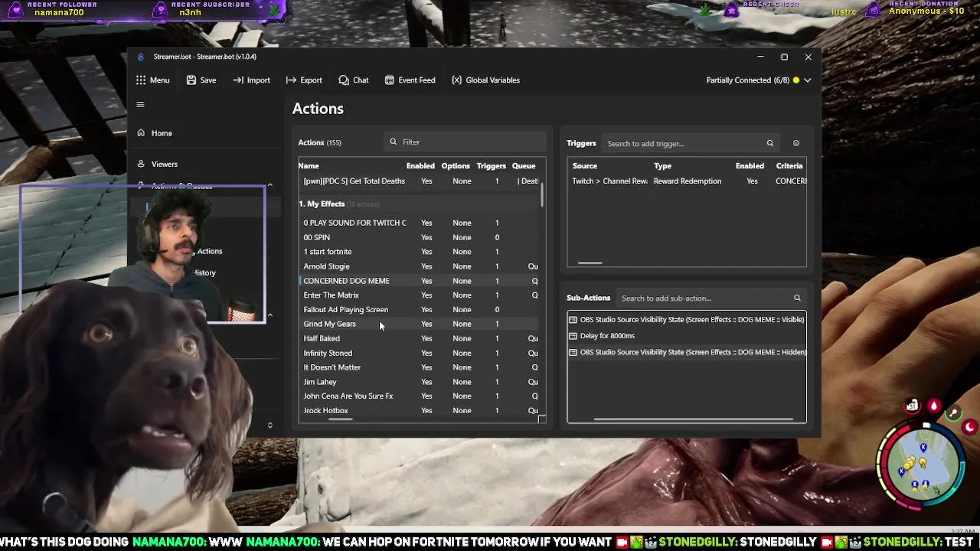980x551 pixels.
Task: Select the DOG MEME Visible sub-action
Action: [687, 319]
